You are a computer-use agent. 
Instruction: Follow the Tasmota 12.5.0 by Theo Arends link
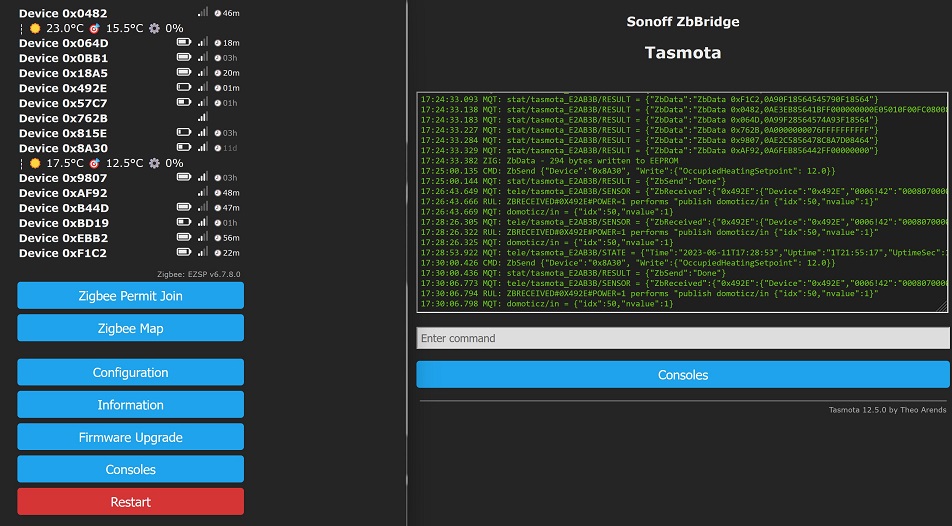point(887,410)
